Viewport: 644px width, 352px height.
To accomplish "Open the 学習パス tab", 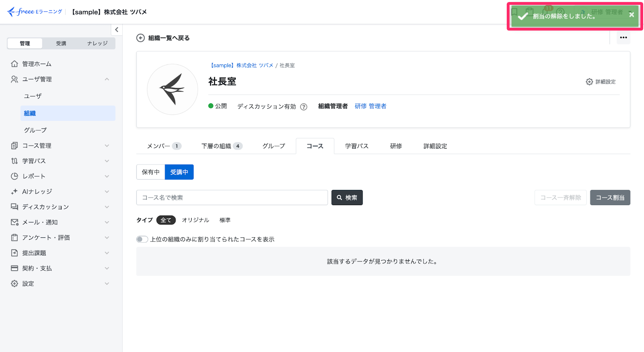I will pos(357,146).
